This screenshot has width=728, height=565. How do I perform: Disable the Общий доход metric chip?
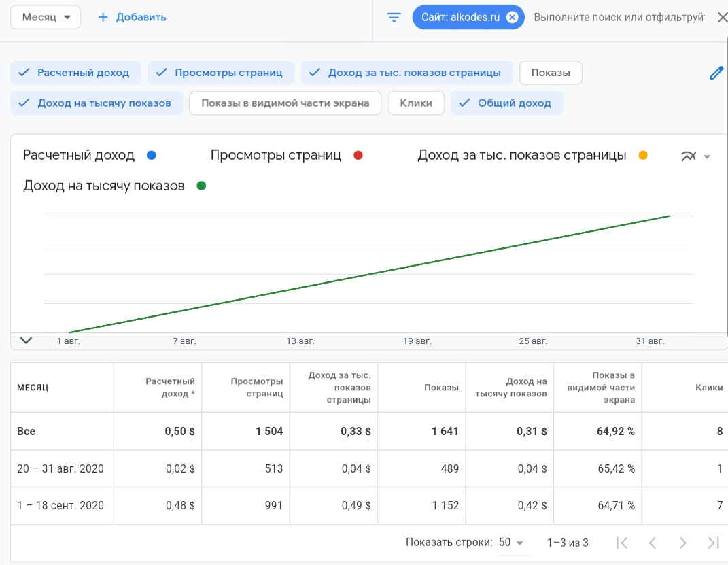click(x=506, y=103)
